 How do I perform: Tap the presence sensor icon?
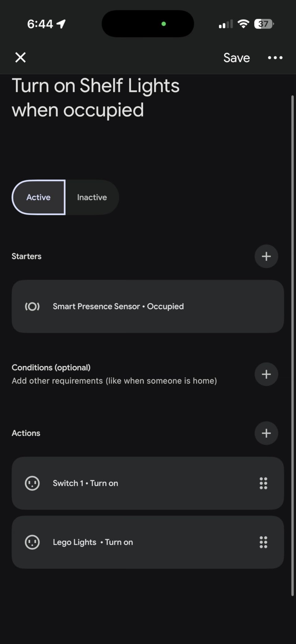coord(32,306)
